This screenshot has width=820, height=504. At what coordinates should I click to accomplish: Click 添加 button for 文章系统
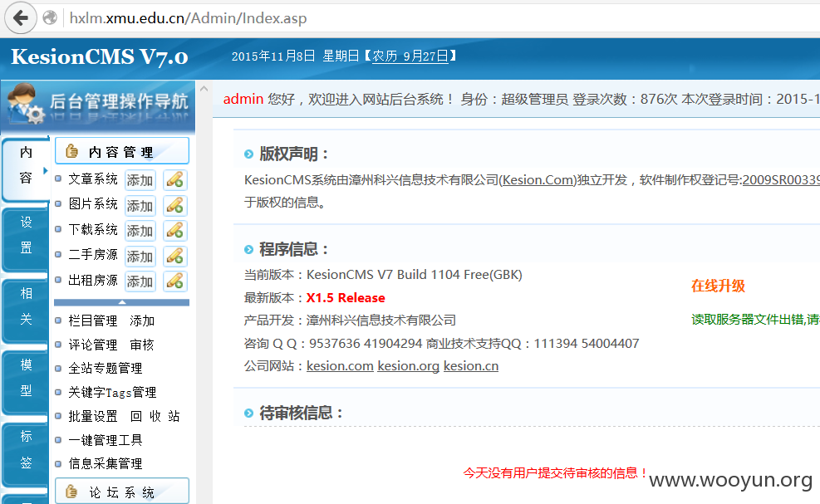pyautogui.click(x=140, y=180)
